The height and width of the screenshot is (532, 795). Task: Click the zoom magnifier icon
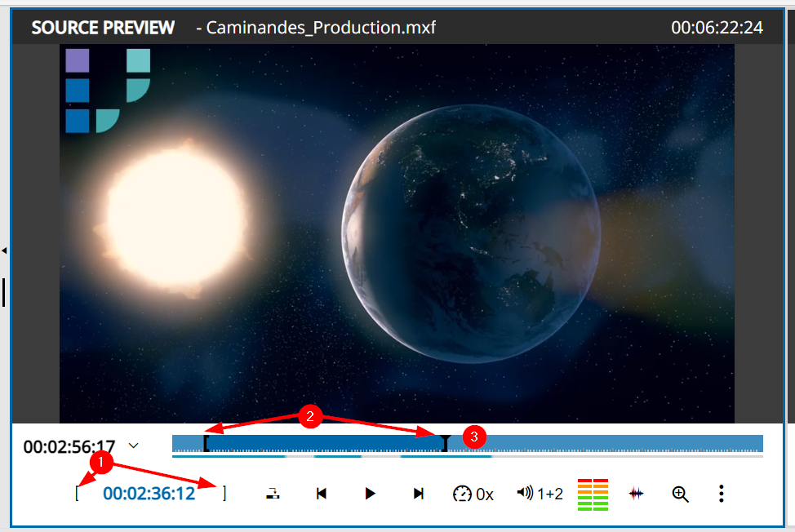tap(680, 494)
